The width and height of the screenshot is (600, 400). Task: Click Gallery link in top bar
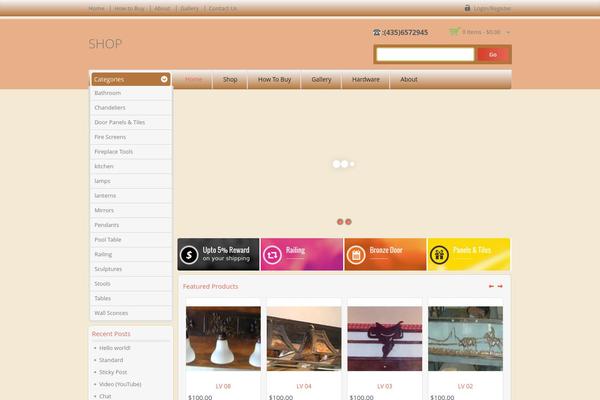click(x=189, y=8)
